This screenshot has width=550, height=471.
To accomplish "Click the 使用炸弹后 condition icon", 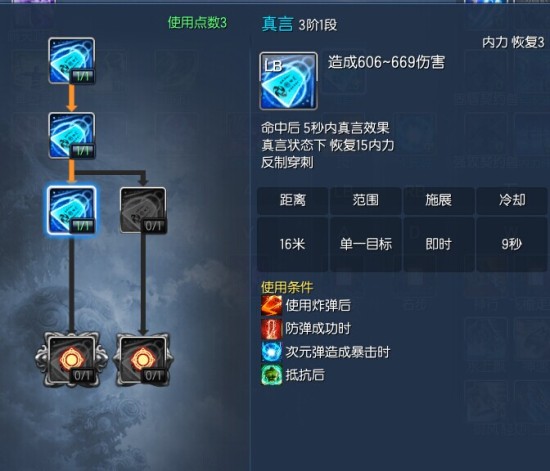I will (271, 305).
